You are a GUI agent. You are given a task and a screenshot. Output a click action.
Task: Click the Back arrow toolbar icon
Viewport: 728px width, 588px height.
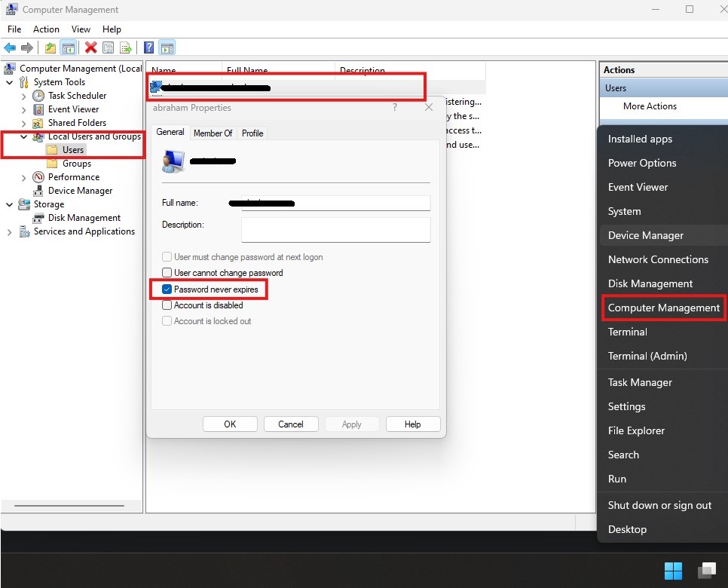click(10, 47)
